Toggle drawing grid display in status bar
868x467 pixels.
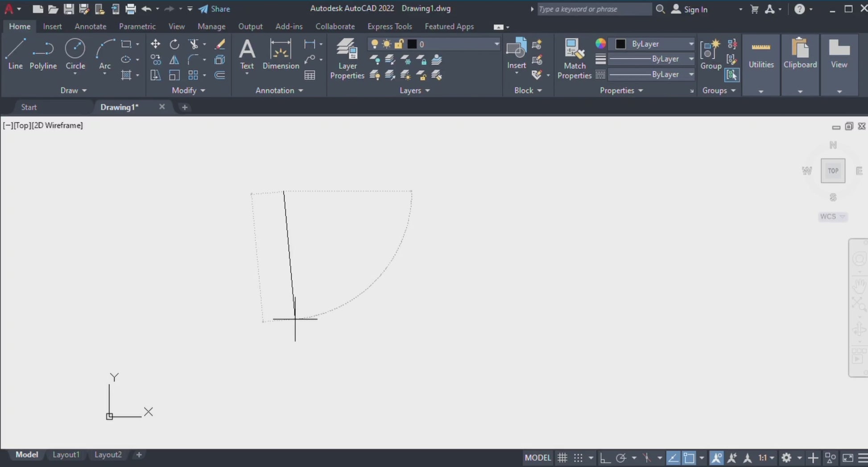[x=562, y=458]
